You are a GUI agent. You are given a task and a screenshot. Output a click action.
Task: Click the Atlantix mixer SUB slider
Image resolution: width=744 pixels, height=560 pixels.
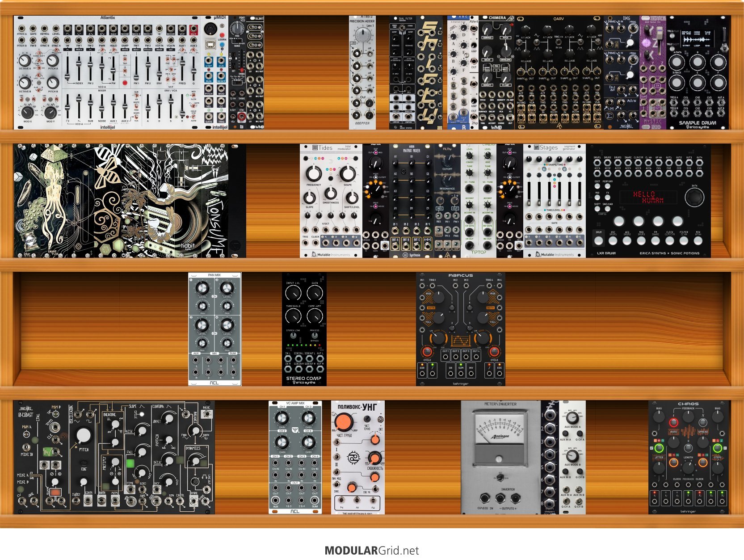point(91,106)
